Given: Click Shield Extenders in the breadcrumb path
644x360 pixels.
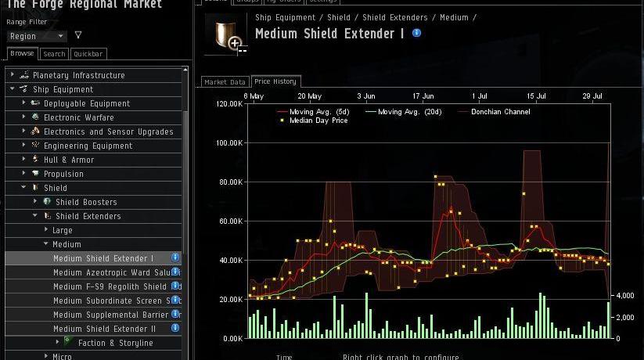Looking at the screenshot, I should 394,17.
